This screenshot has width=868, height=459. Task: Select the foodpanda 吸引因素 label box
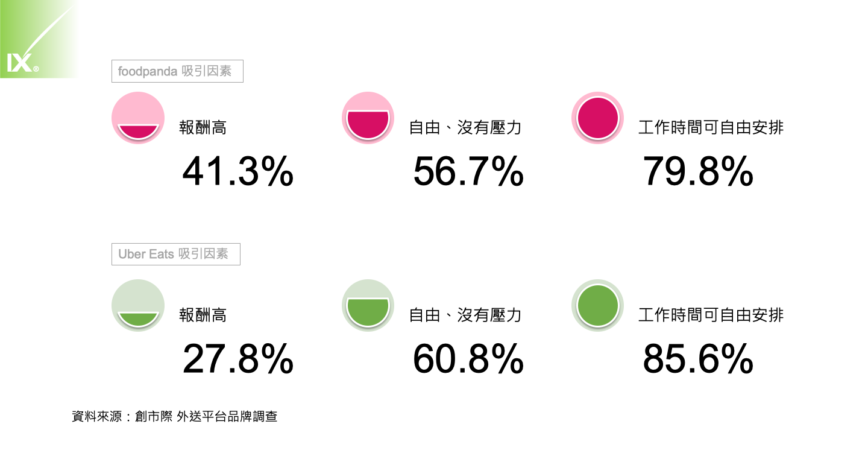click(177, 71)
